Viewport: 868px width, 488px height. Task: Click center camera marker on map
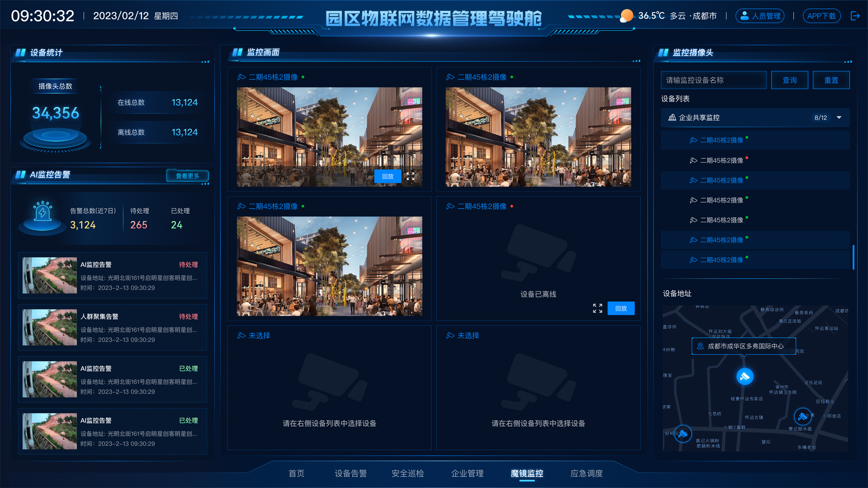click(745, 376)
